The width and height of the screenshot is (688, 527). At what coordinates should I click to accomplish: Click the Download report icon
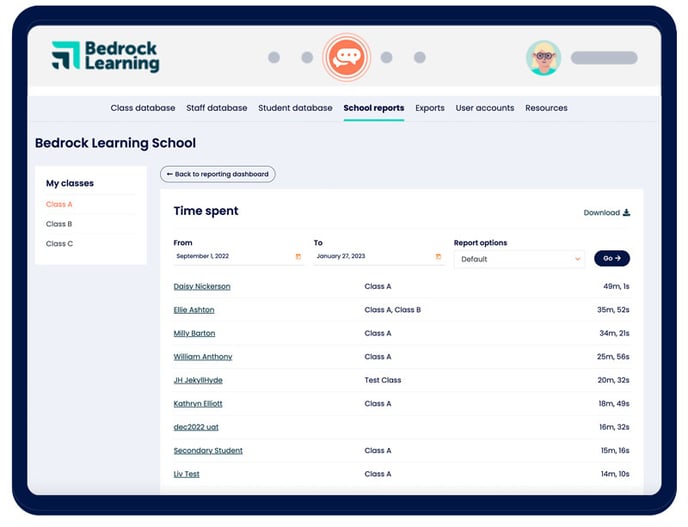tap(627, 212)
